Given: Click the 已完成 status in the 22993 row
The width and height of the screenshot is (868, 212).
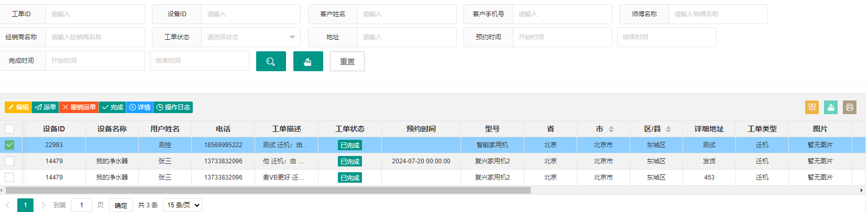Looking at the screenshot, I should (350, 145).
